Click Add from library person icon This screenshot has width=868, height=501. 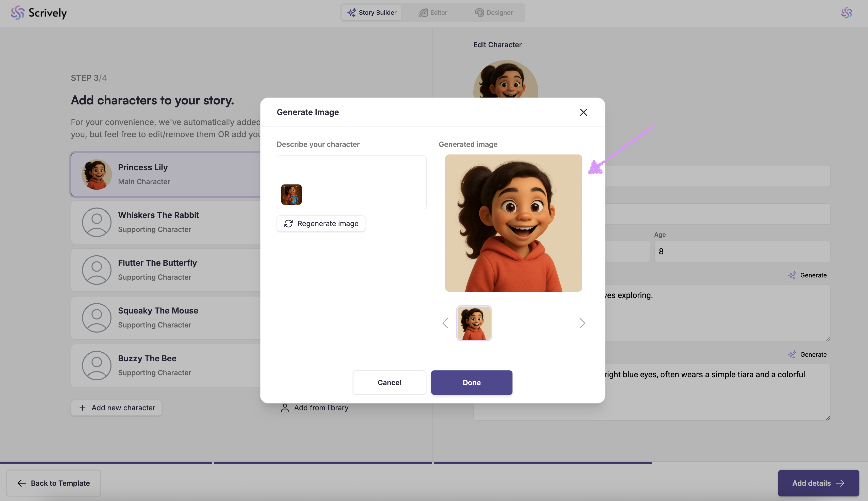pos(285,408)
